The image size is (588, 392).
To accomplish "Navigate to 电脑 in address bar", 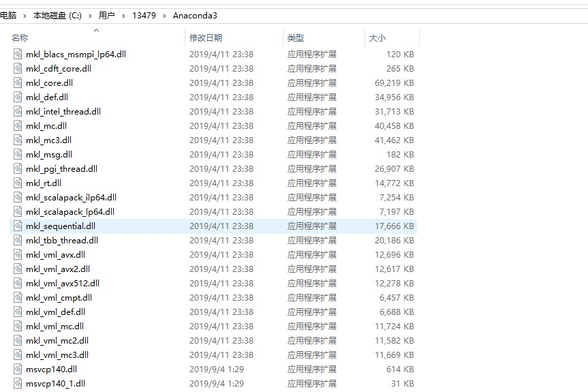I will pyautogui.click(x=8, y=16).
